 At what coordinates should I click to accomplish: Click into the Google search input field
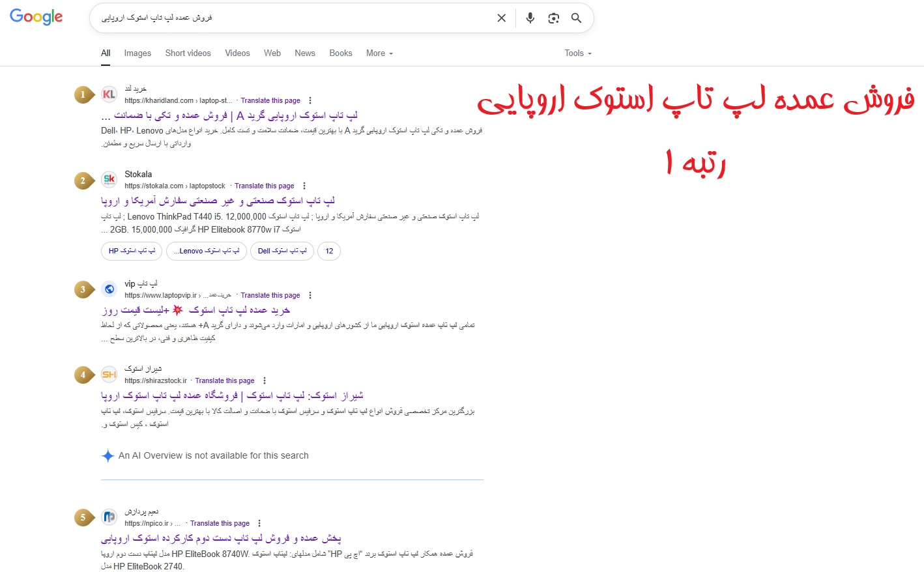(293, 18)
